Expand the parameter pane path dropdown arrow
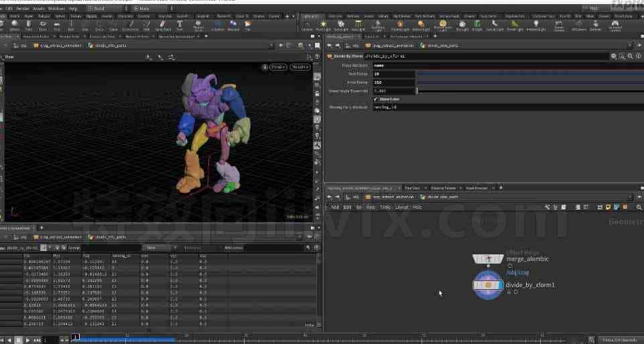Viewport: 644px width, 344px height. 629,46
